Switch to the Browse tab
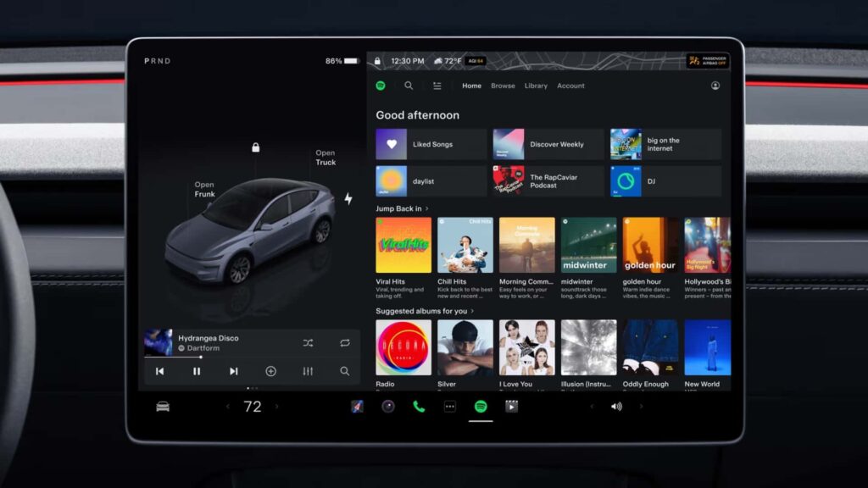The image size is (868, 488). click(x=503, y=86)
